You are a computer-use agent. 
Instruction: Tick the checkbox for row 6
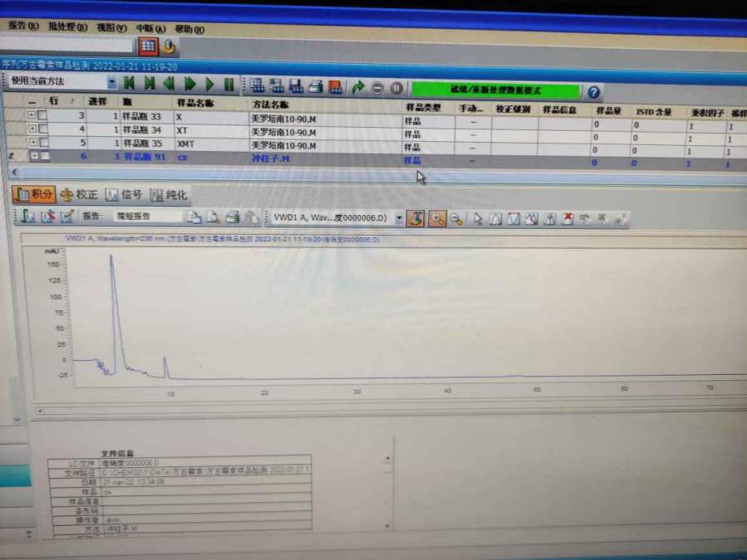45,155
